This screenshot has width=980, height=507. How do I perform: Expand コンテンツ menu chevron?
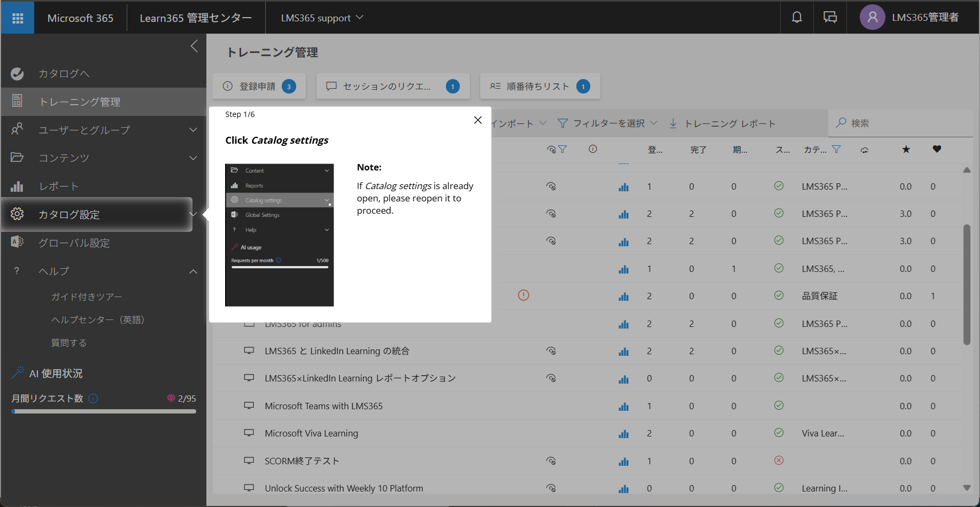coord(193,158)
